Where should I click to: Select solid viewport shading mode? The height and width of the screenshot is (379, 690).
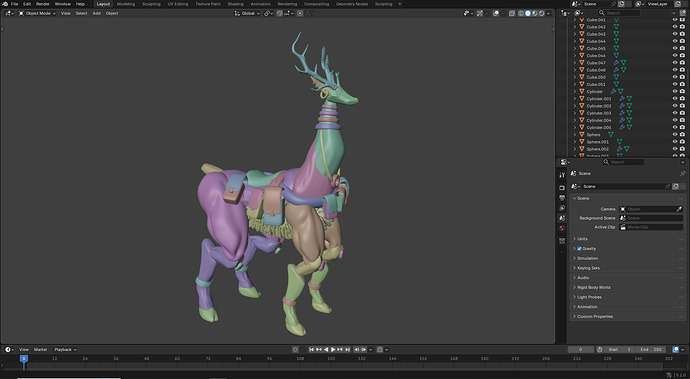[528, 13]
